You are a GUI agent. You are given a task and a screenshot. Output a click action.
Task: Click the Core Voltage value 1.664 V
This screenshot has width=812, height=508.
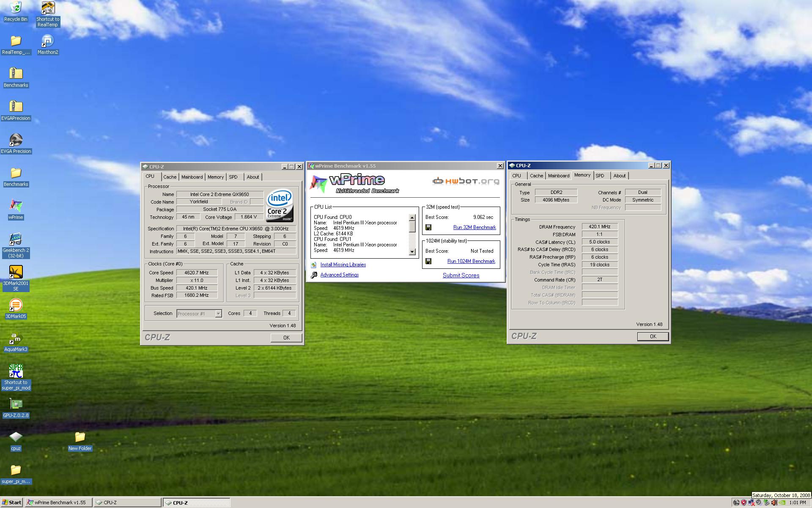249,217
